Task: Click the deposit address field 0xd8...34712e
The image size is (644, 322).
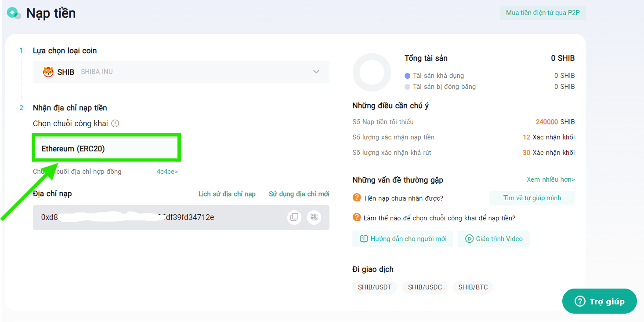Action: [x=181, y=217]
